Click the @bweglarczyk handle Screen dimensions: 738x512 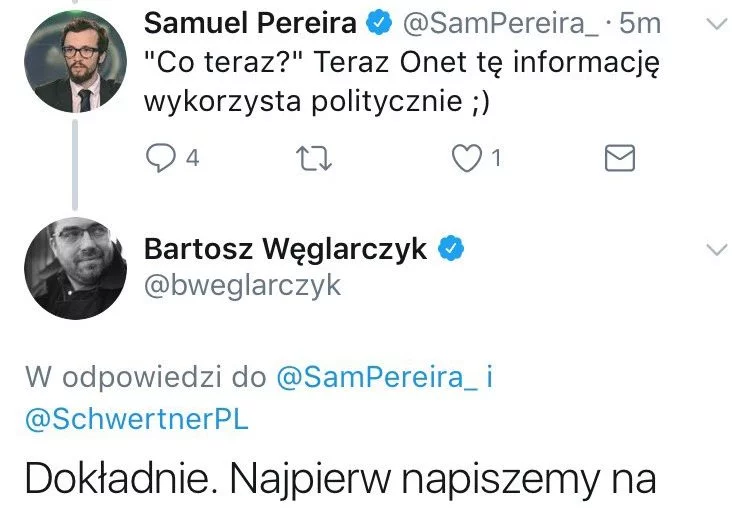coord(242,285)
